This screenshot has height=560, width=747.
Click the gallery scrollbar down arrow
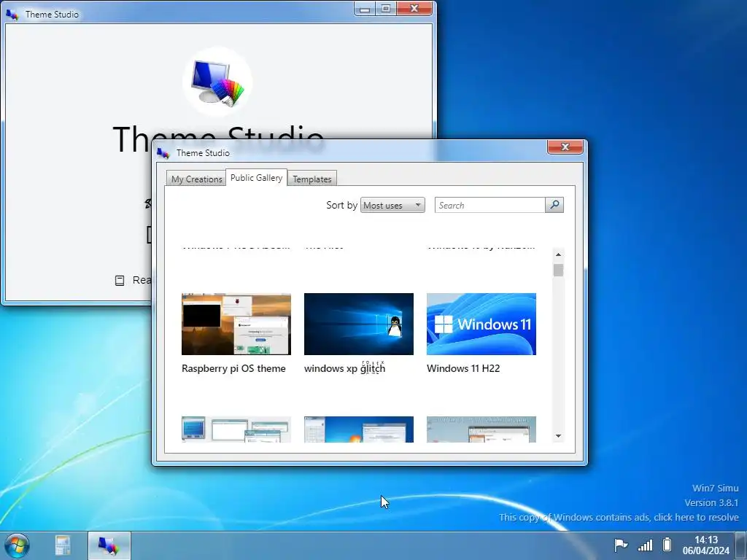558,436
